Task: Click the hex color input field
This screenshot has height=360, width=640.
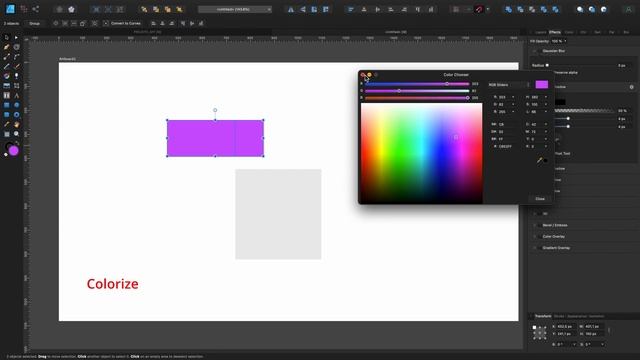Action: tap(507, 146)
